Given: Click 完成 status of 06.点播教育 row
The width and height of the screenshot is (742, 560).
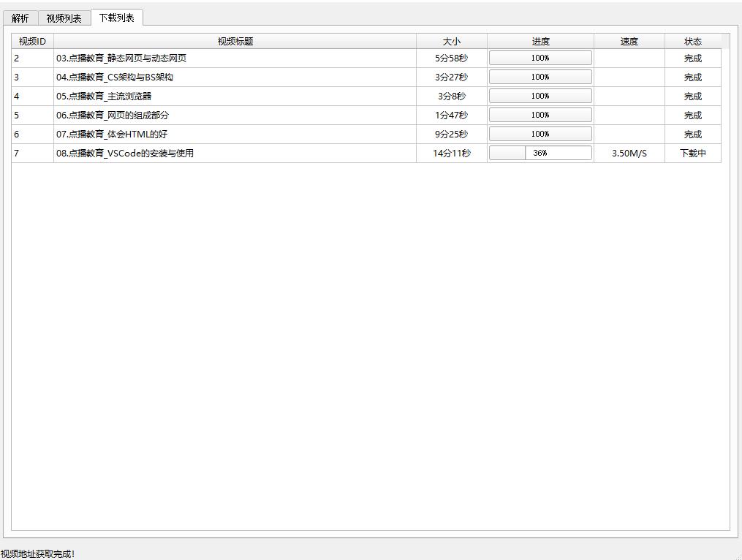Looking at the screenshot, I should [693, 115].
